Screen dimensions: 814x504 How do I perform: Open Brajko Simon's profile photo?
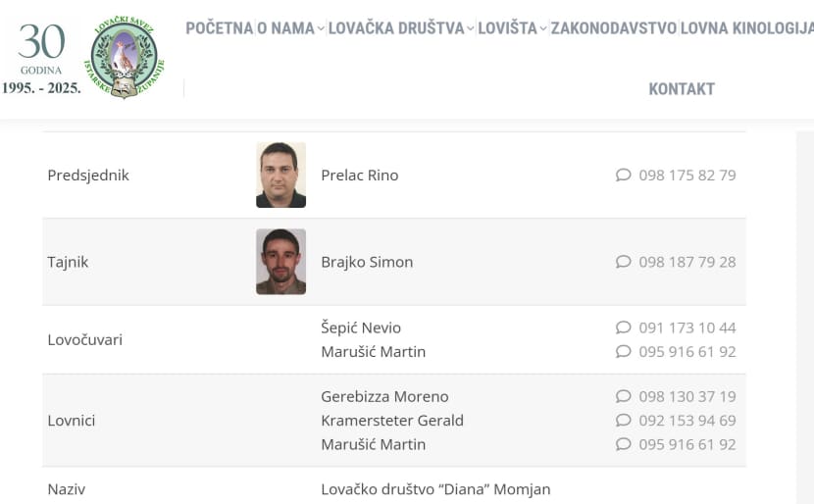(280, 262)
